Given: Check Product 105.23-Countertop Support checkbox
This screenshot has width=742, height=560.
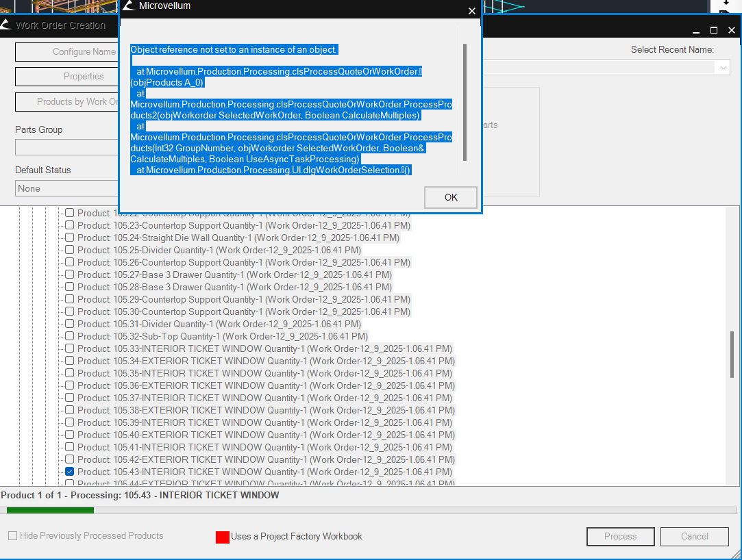Looking at the screenshot, I should 70,225.
